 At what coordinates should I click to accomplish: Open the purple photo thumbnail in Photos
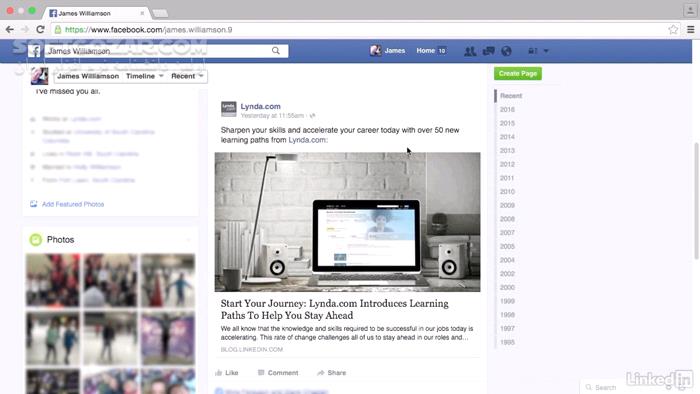tap(168, 338)
